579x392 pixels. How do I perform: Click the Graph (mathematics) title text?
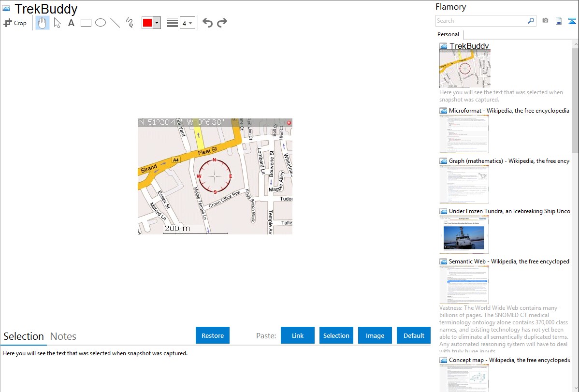click(509, 161)
